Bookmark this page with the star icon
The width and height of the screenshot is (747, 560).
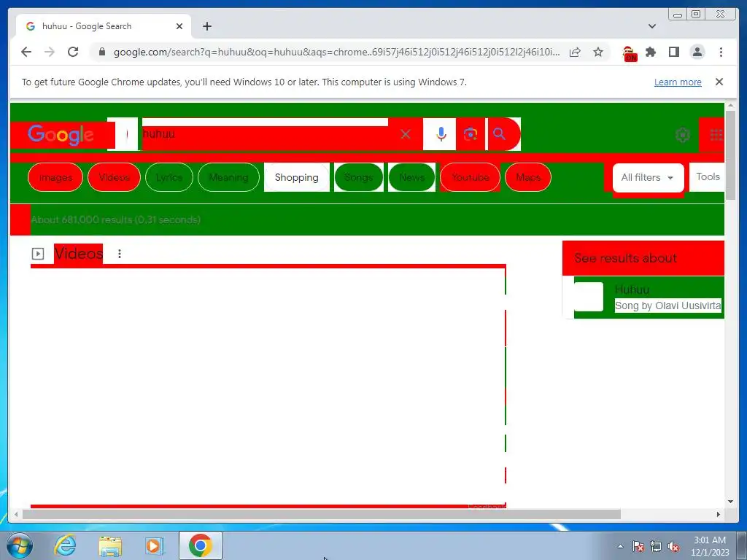coord(598,52)
